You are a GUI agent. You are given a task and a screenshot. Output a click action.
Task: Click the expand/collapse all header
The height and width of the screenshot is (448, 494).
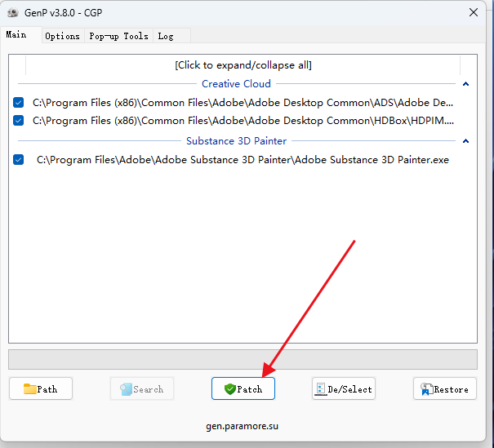tap(243, 65)
